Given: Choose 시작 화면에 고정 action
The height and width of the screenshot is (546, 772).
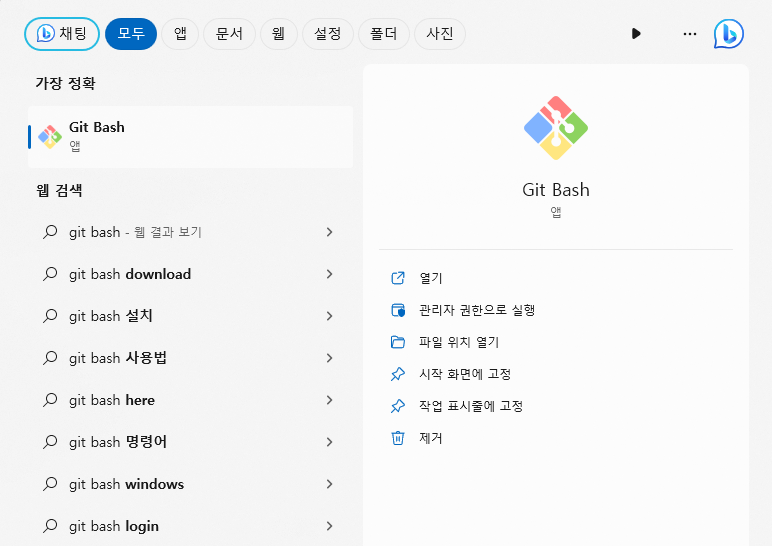Looking at the screenshot, I should (x=465, y=374).
